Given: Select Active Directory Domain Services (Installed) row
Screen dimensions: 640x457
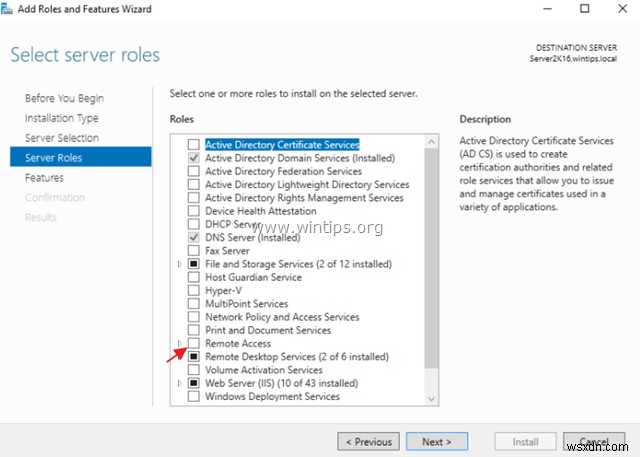Looking at the screenshot, I should point(300,158).
